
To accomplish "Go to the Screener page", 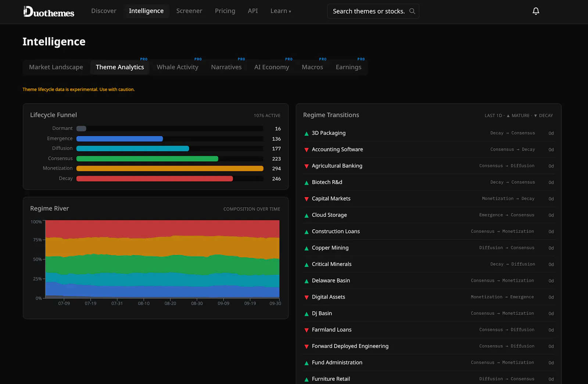I will [x=189, y=11].
